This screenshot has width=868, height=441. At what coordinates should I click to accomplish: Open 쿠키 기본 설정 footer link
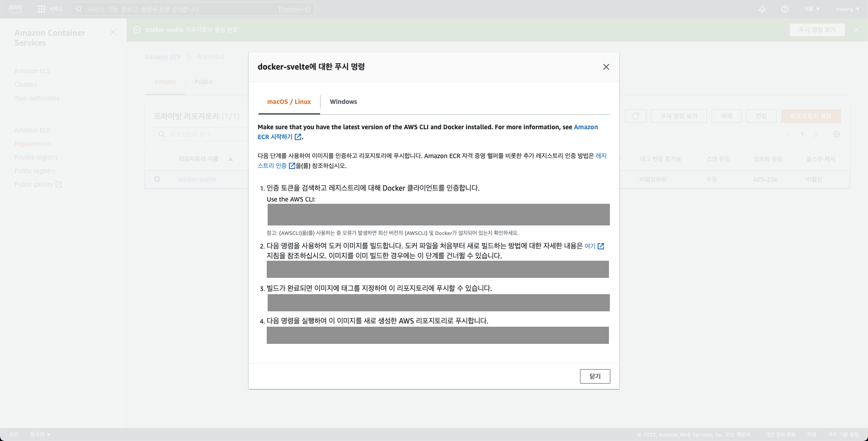point(844,435)
